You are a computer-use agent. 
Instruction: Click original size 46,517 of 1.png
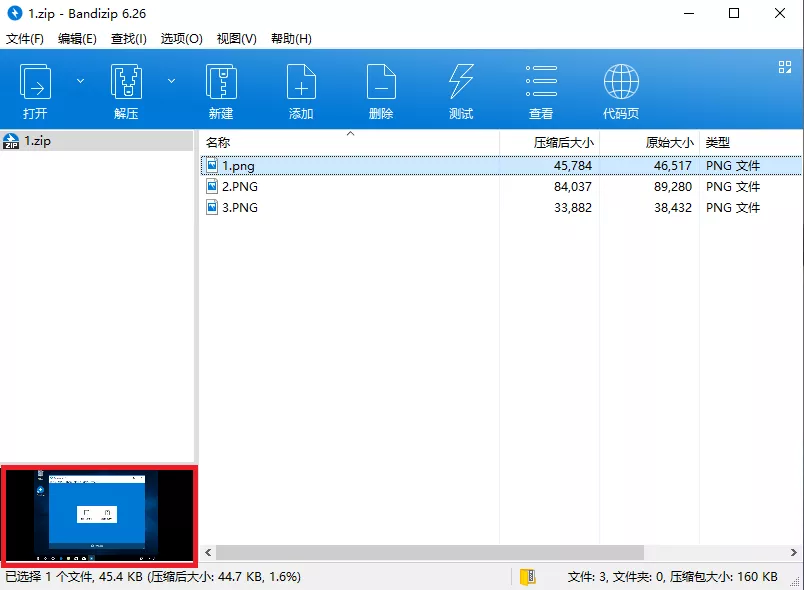pos(673,166)
